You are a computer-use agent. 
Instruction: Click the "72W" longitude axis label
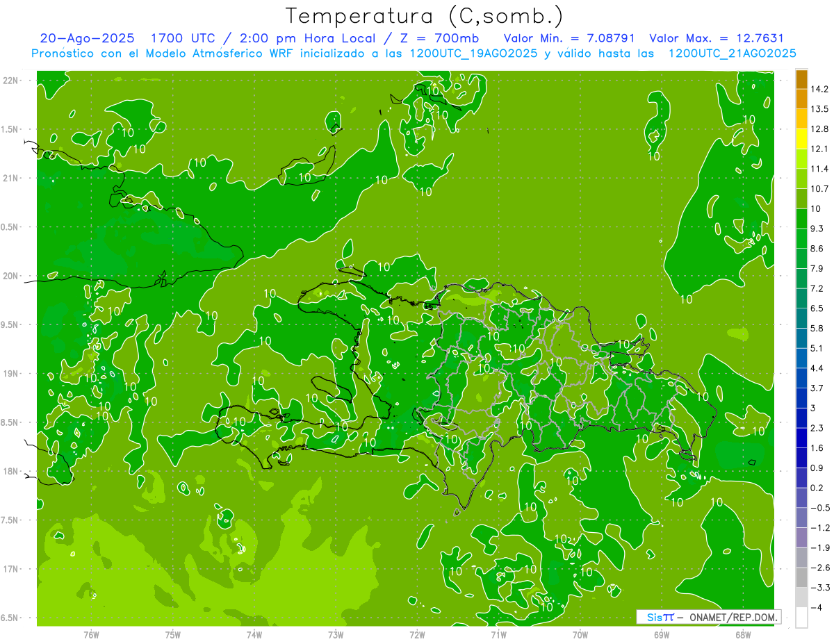pyautogui.click(x=417, y=635)
